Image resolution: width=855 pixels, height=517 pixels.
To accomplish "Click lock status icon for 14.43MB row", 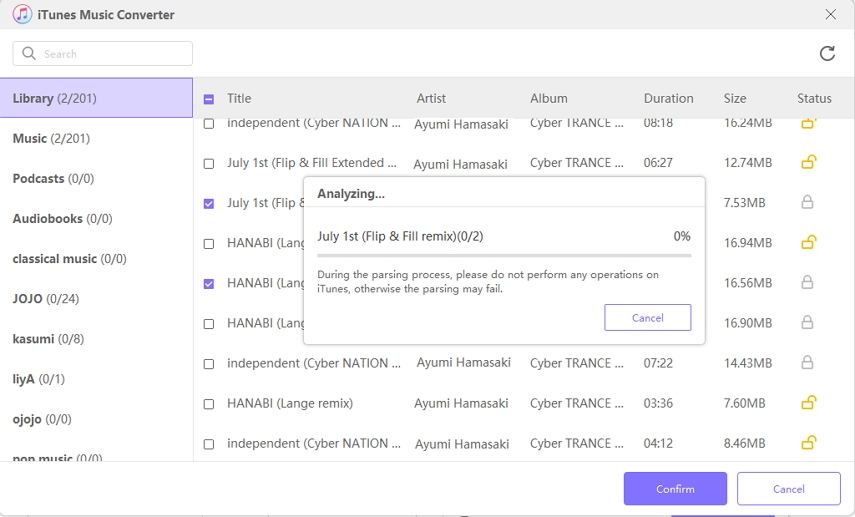I will [807, 363].
